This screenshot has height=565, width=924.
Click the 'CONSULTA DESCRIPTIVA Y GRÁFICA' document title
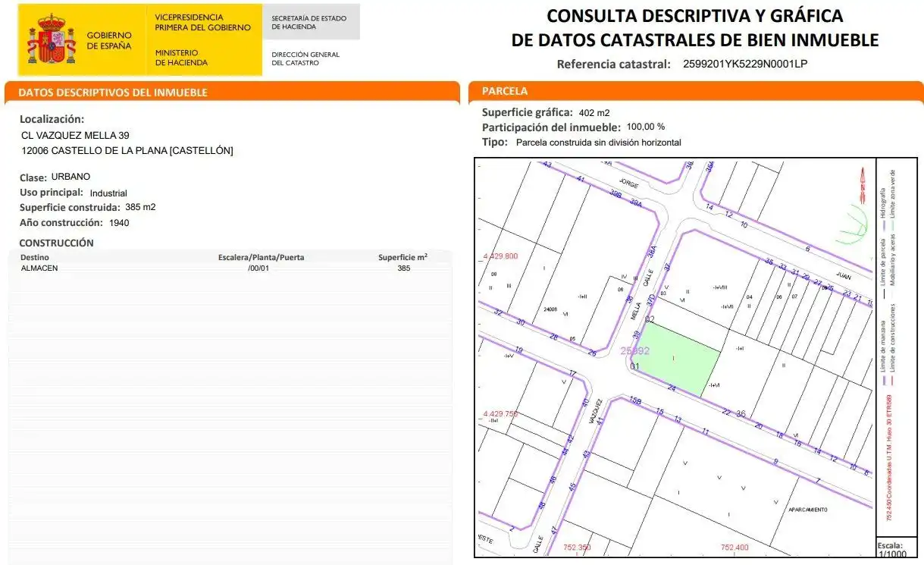coord(695,16)
